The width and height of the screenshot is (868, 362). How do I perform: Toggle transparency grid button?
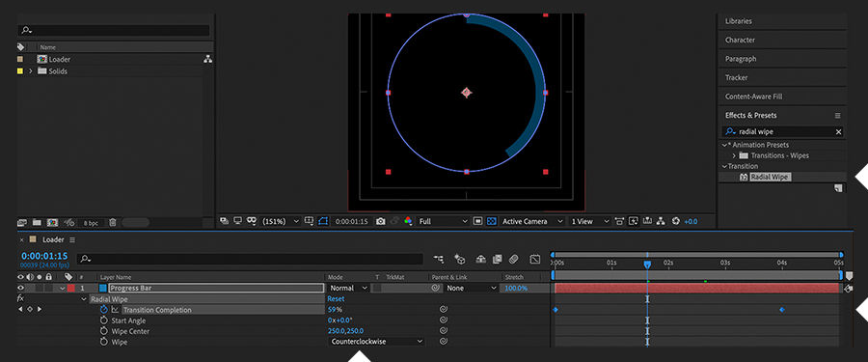491,221
